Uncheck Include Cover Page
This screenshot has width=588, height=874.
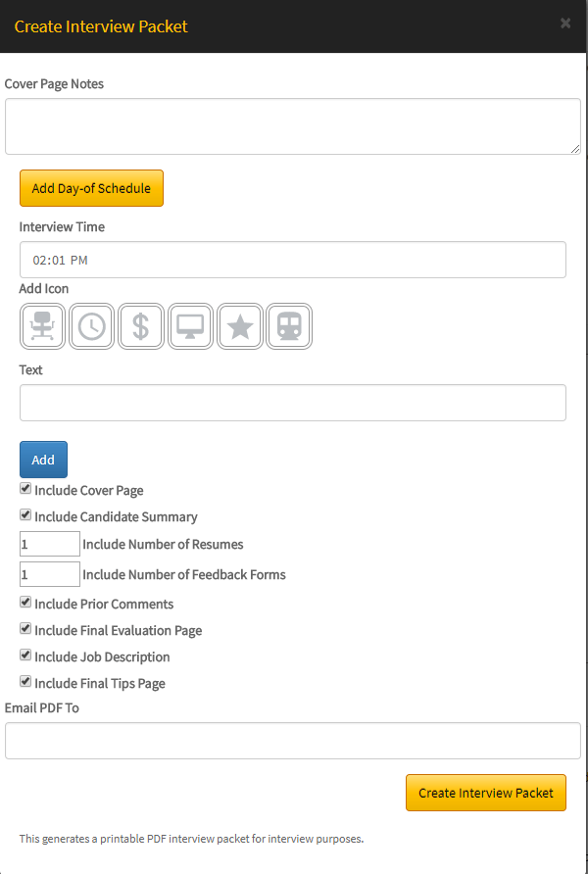point(25,489)
